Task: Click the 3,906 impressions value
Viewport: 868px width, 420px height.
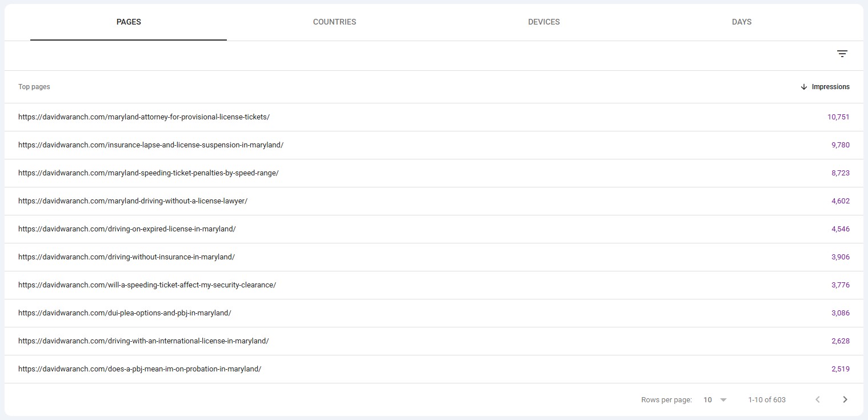Action: pyautogui.click(x=840, y=257)
